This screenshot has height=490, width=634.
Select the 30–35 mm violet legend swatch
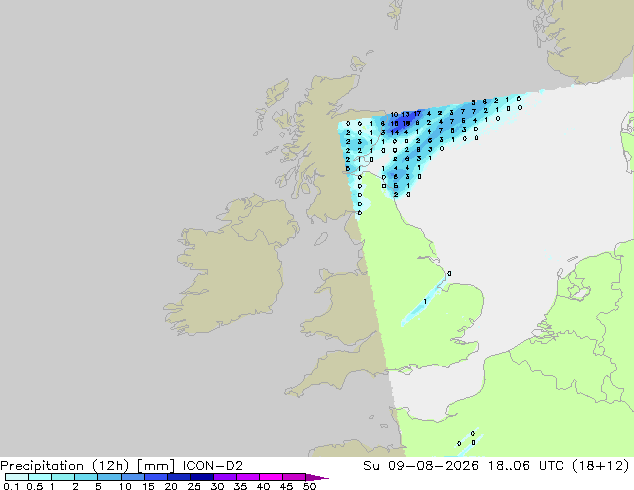(x=224, y=477)
